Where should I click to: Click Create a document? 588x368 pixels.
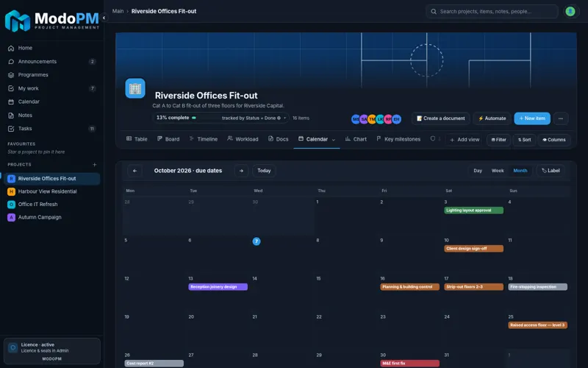440,118
